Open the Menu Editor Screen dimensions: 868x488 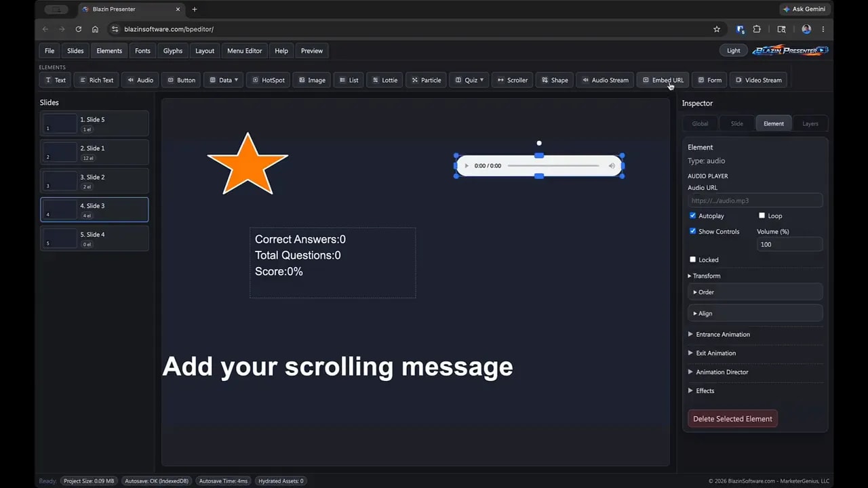click(x=244, y=51)
